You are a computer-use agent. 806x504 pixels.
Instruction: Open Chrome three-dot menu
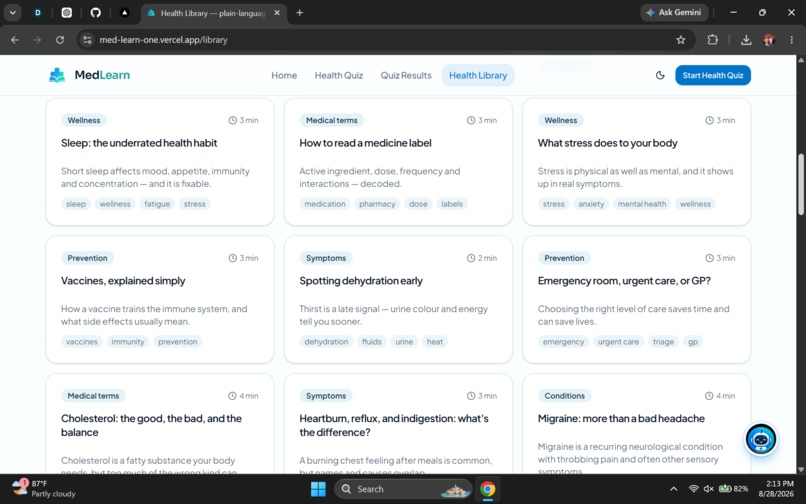[792, 40]
